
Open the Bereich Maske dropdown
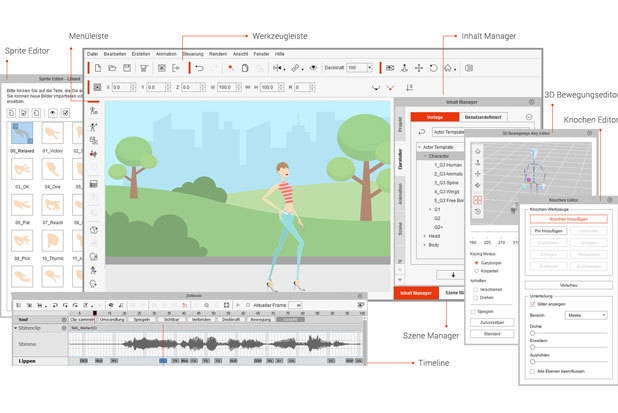click(x=586, y=315)
